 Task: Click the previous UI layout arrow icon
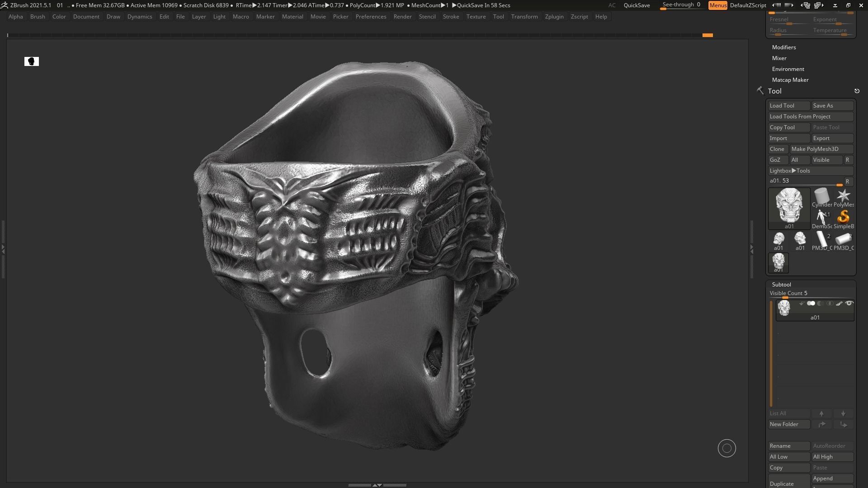pyautogui.click(x=777, y=5)
